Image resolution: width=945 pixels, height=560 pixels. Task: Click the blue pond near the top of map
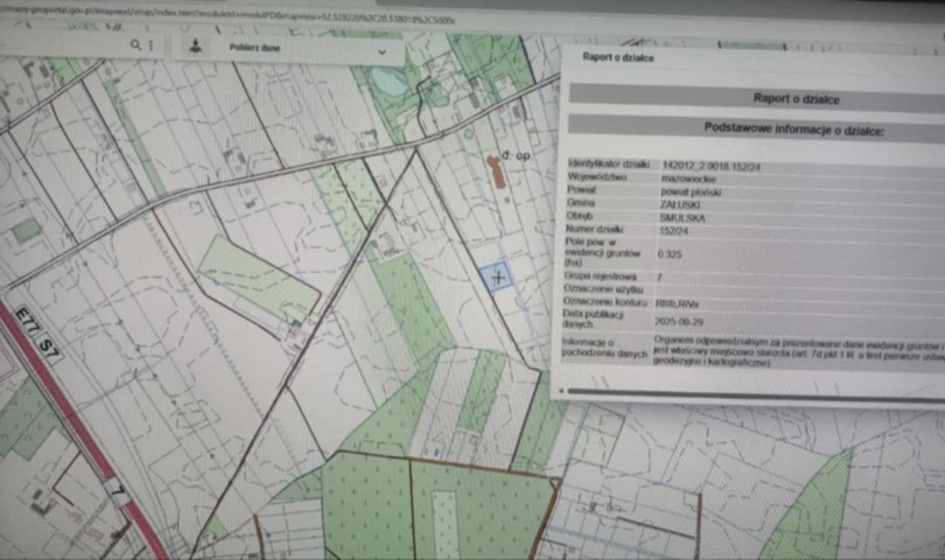coord(388,82)
